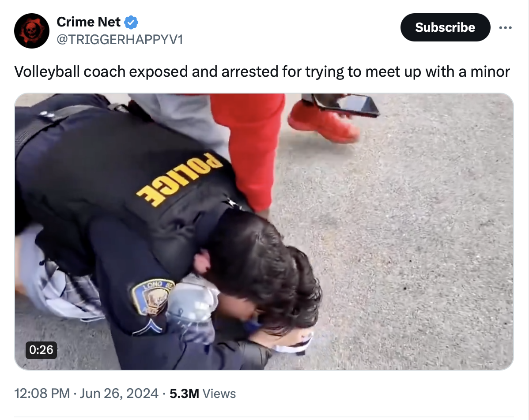Click the red shoe in video frame

coord(323,122)
